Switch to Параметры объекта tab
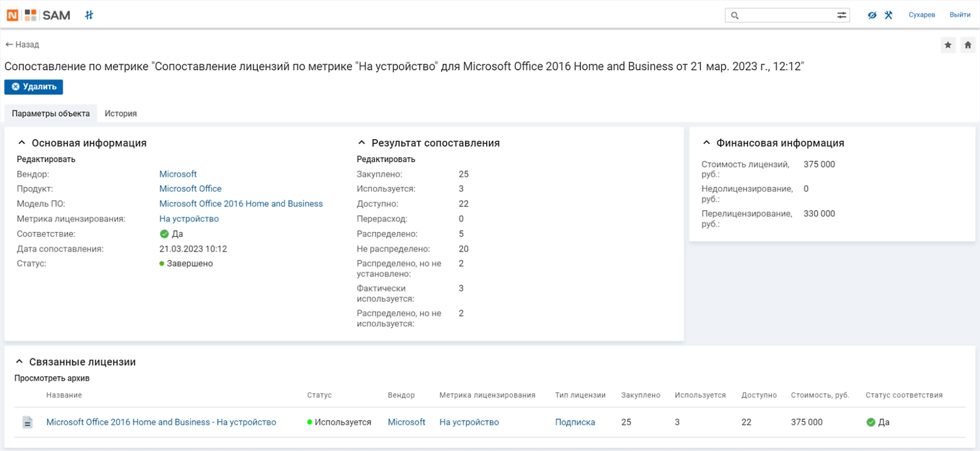980x451 pixels. pyautogui.click(x=51, y=114)
